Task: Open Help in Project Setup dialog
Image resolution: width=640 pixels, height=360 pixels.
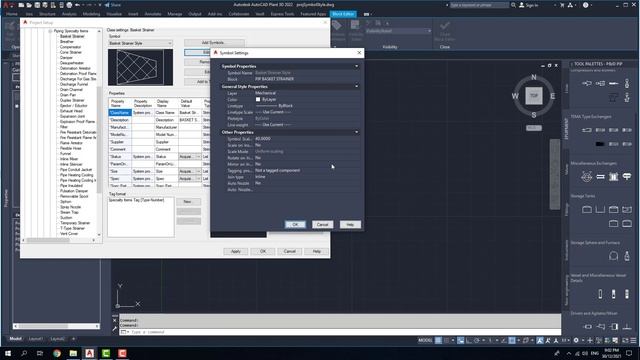Action: click(317, 251)
